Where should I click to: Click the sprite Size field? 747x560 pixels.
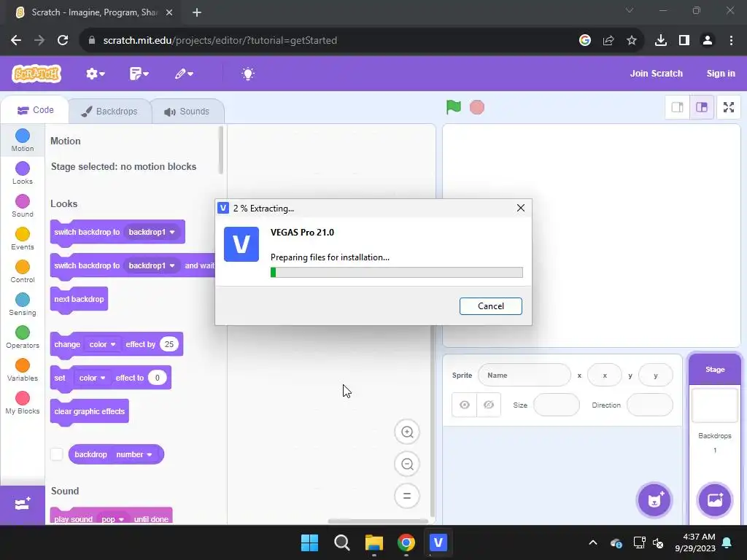[557, 405]
